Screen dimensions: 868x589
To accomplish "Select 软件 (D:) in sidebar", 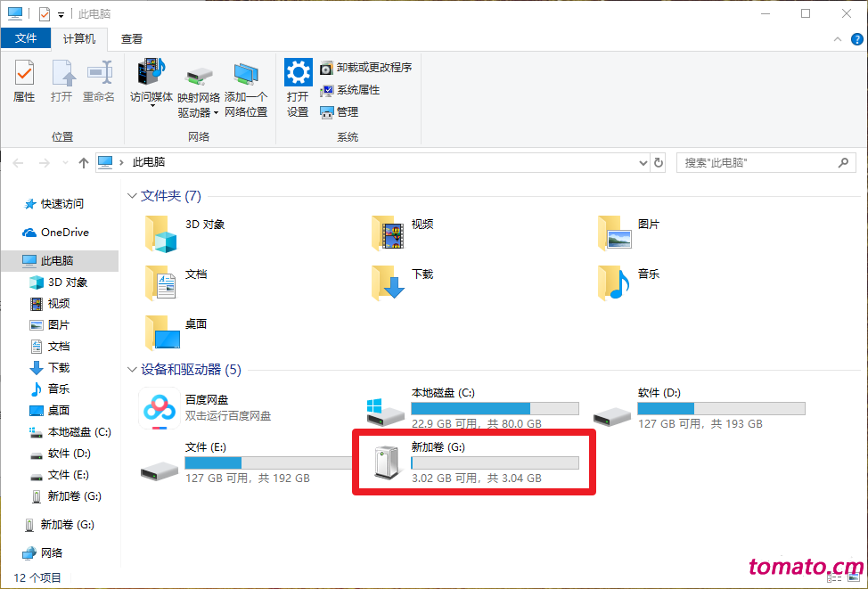I will [x=61, y=454].
